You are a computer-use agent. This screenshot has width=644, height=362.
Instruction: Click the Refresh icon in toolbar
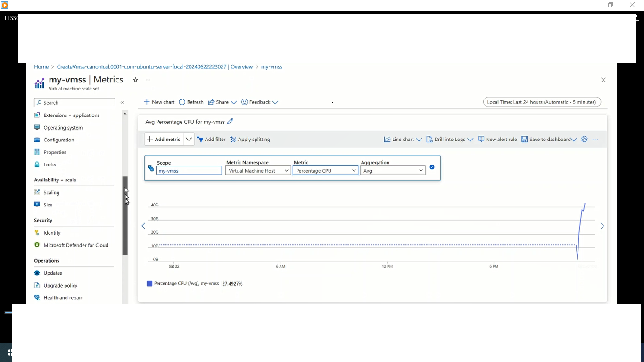[182, 102]
